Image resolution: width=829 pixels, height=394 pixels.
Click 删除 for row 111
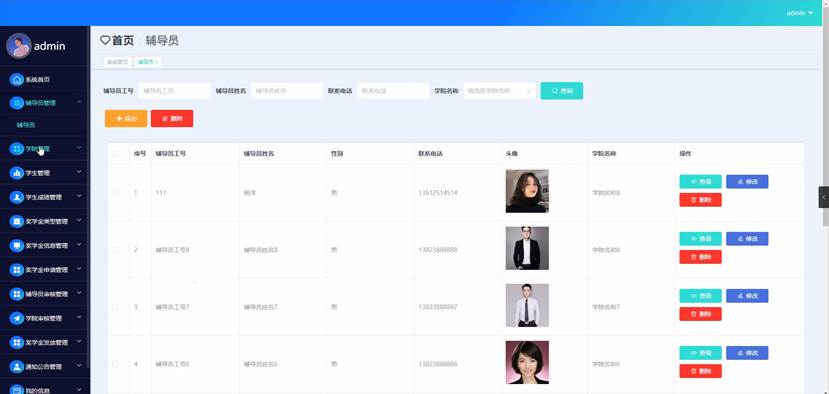[700, 200]
